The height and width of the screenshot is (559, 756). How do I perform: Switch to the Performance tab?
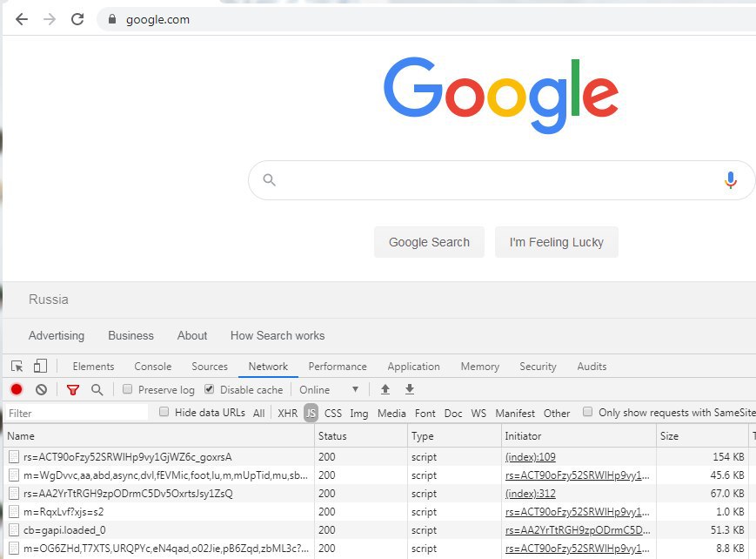click(338, 367)
